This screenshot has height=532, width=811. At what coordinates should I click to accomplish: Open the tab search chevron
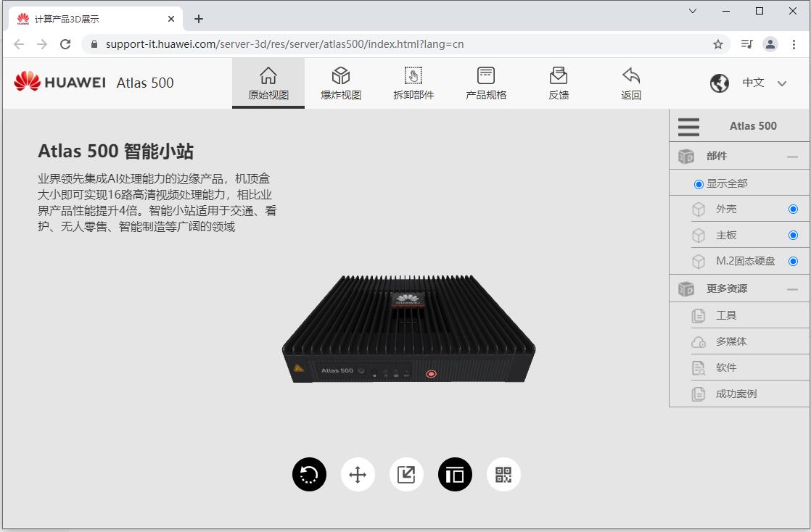(x=693, y=11)
